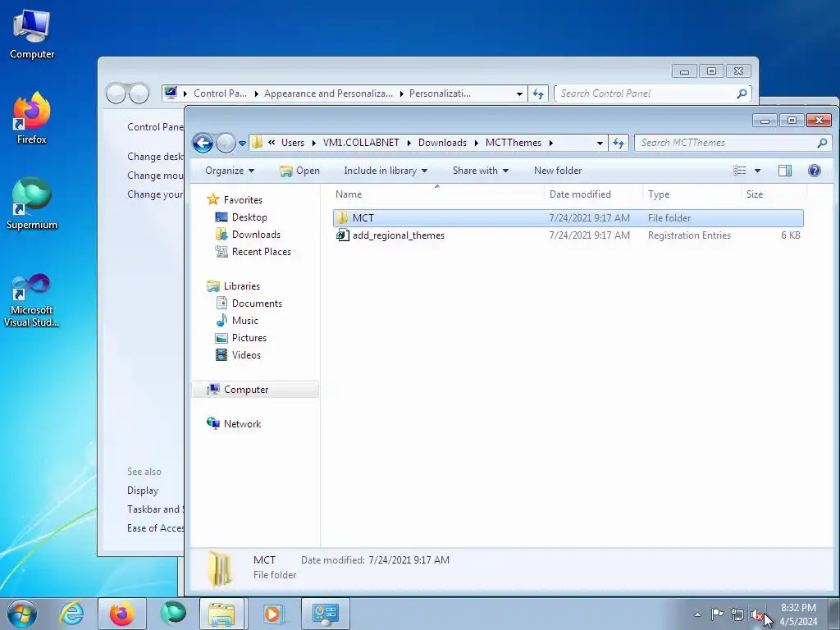Click Refresh button in Control Panel window
Screen dimensions: 840x630
click(x=538, y=94)
